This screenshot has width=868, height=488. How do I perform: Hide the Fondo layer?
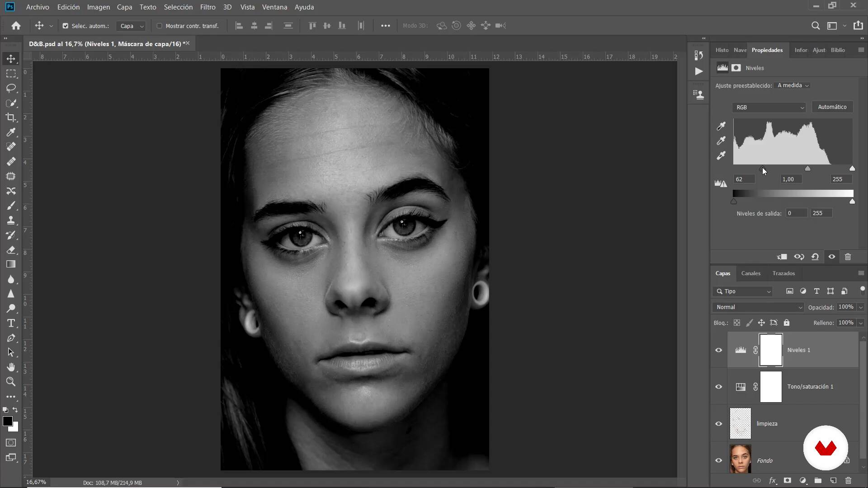pyautogui.click(x=719, y=460)
